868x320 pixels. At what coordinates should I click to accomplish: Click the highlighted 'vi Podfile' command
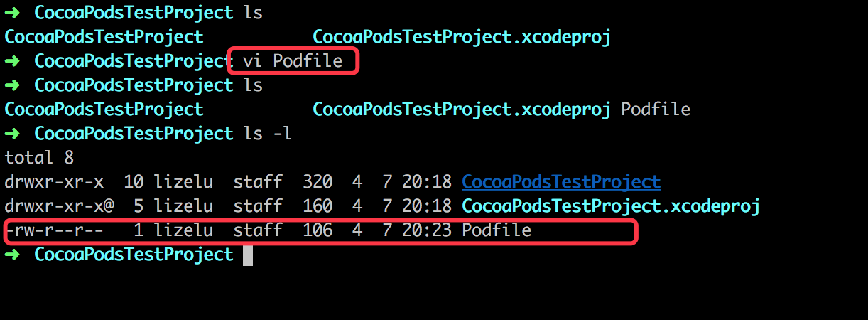293,61
